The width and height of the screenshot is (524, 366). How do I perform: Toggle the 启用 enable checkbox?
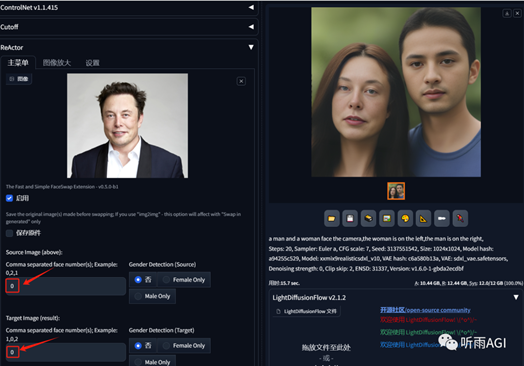[x=9, y=198]
